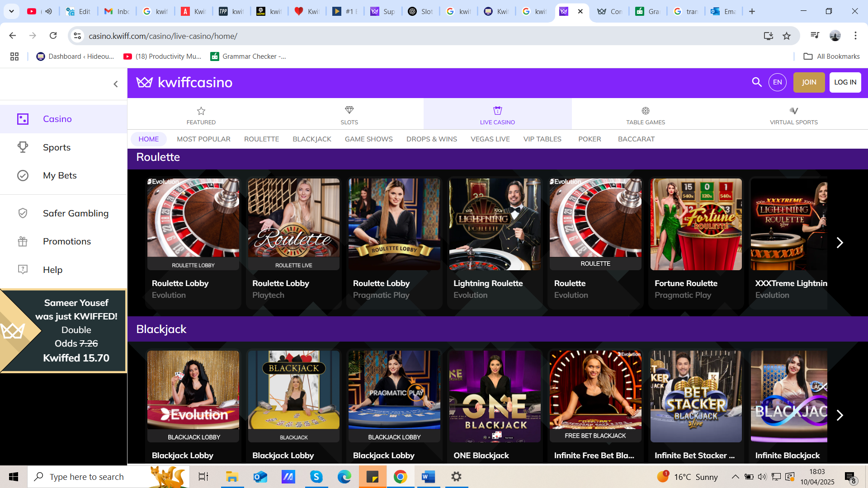Open Infinite Free Bet Blackjack thumbnail
The height and width of the screenshot is (488, 868).
[x=595, y=396]
